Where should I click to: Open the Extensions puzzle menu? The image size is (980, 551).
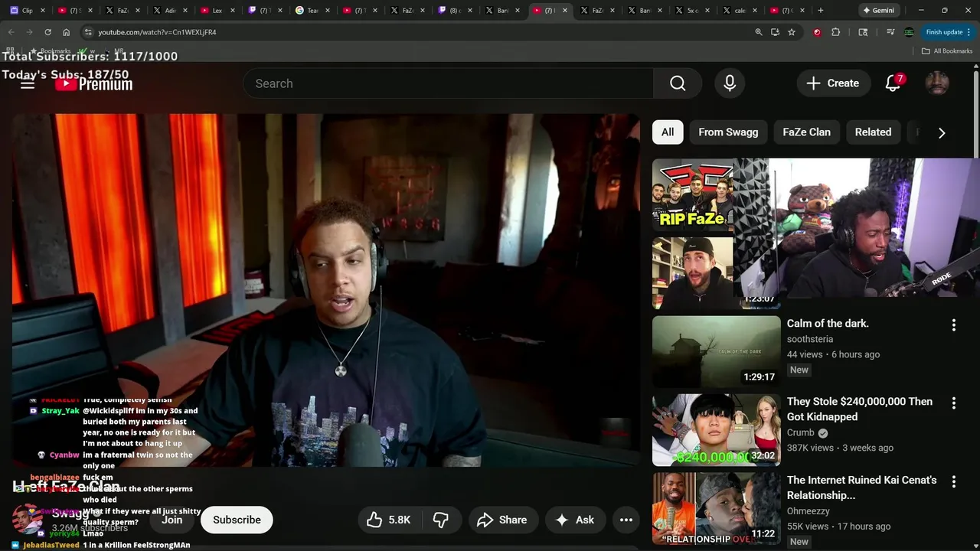pyautogui.click(x=835, y=32)
